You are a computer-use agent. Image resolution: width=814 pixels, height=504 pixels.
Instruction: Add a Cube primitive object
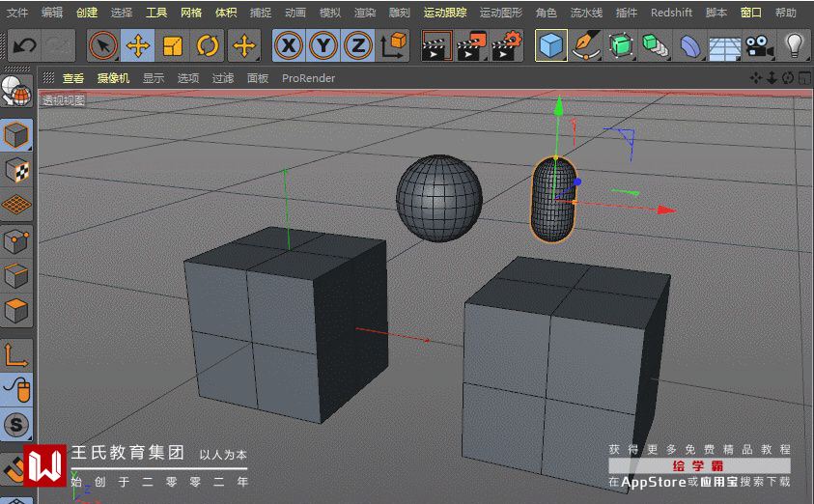pos(550,46)
